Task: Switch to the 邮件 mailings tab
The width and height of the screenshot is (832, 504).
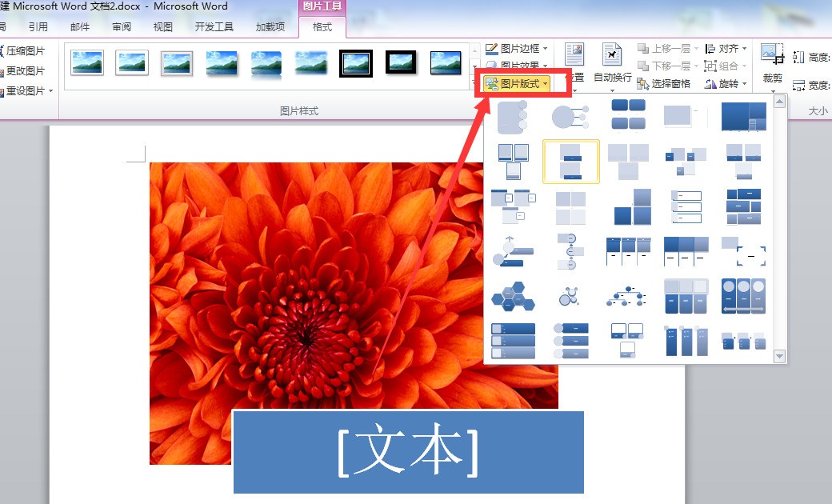Action: coord(80,26)
